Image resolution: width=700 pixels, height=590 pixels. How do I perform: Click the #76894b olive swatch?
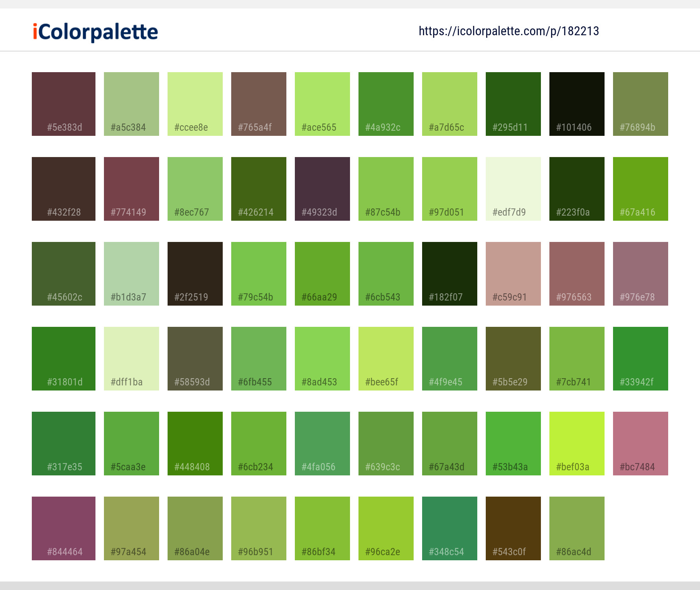point(641,104)
